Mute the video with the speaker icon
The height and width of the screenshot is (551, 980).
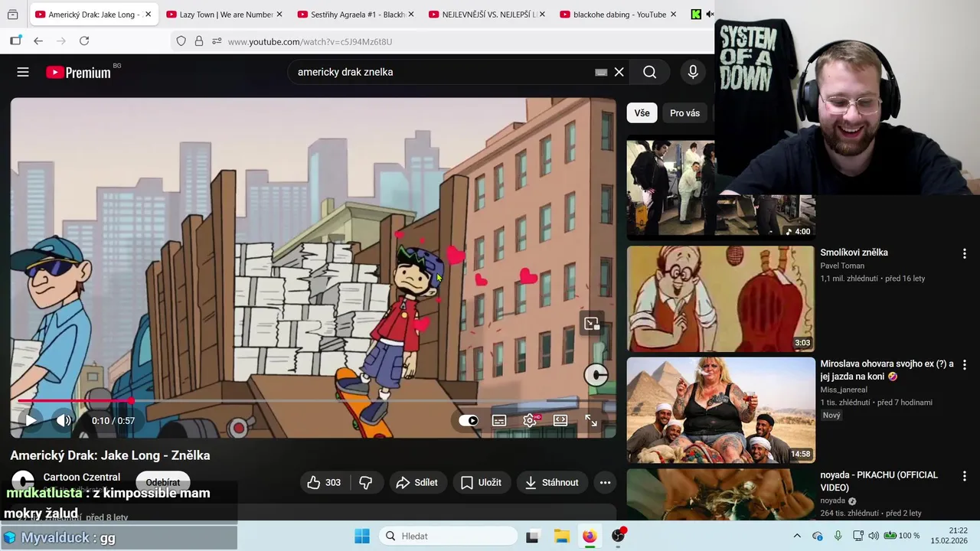click(64, 420)
